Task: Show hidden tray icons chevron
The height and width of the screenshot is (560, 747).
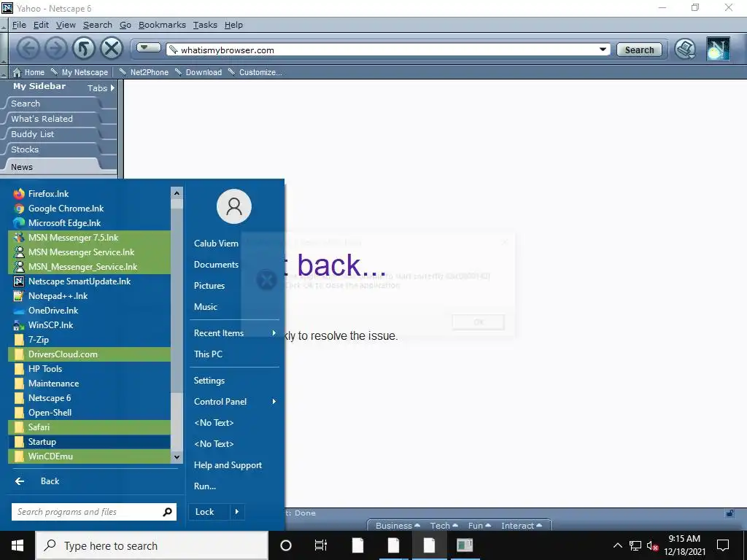Action: coord(617,545)
